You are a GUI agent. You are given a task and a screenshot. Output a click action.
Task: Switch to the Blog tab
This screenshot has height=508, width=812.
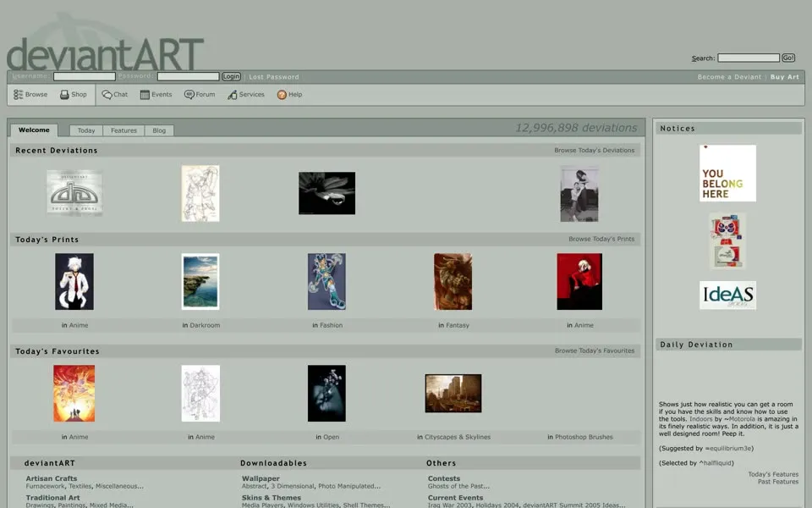(x=159, y=130)
